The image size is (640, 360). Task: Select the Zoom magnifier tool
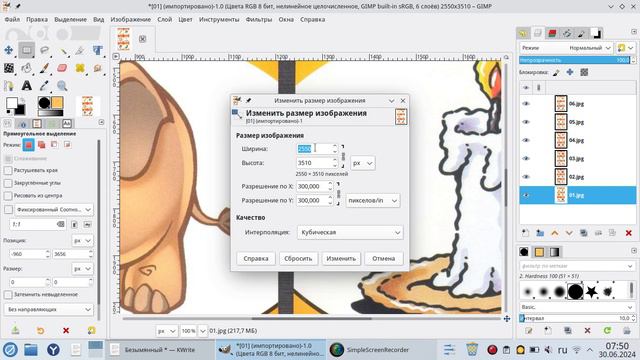click(x=62, y=85)
